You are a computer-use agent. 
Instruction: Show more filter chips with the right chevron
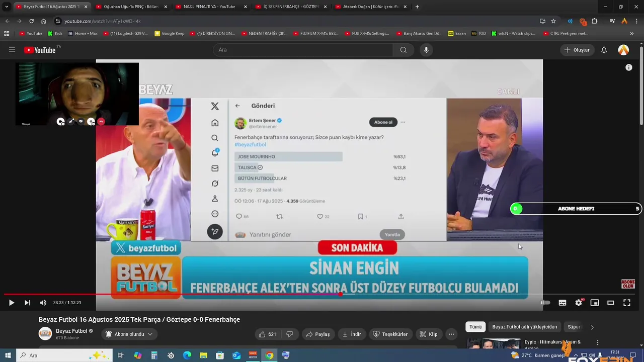pos(592,327)
